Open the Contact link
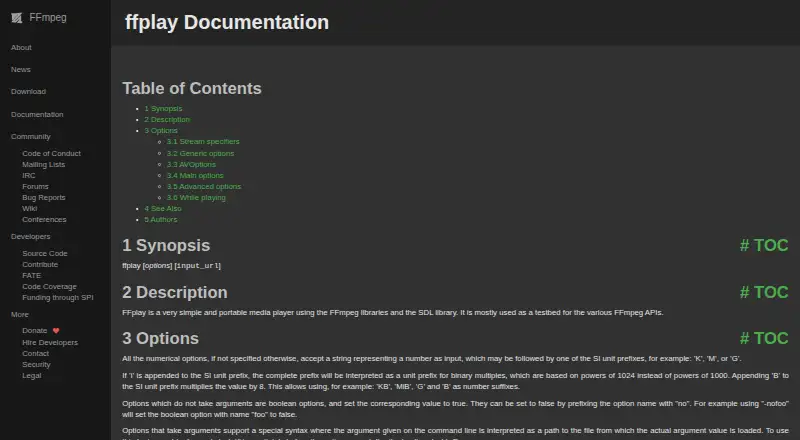This screenshot has height=440, width=800. pos(35,353)
